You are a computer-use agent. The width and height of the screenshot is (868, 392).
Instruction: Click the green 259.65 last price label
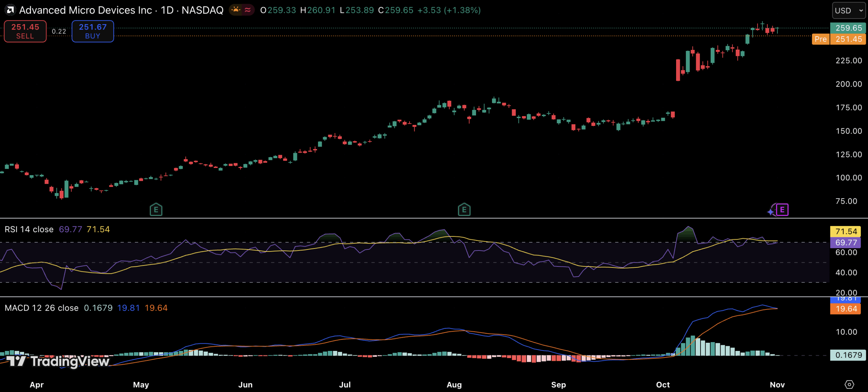848,28
